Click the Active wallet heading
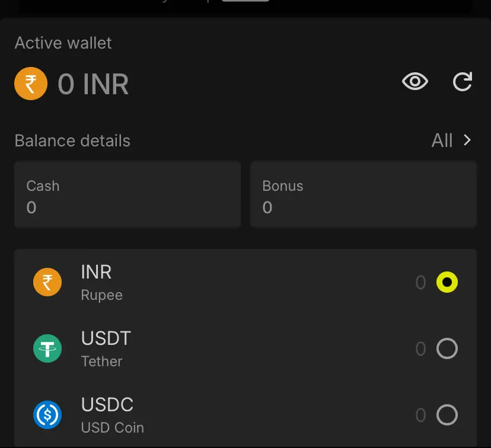 (x=63, y=43)
